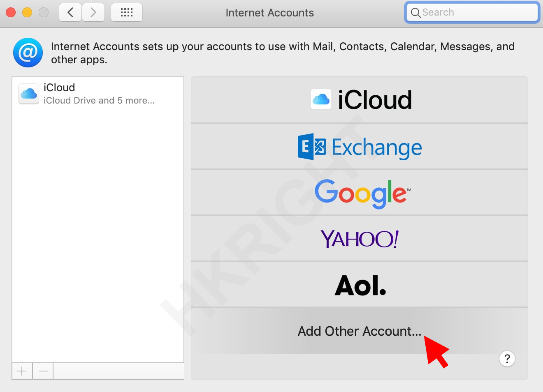
Task: Close the Internet Accounts window
Action: (x=11, y=12)
